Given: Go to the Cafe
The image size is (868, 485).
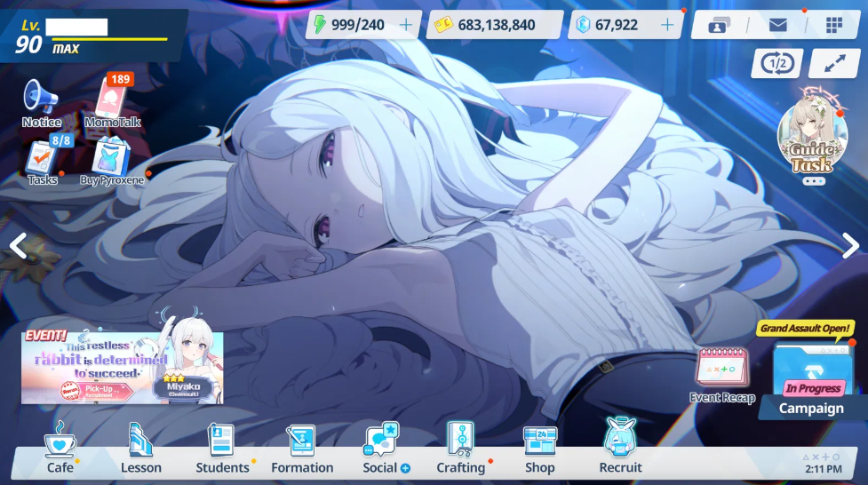Looking at the screenshot, I should [x=60, y=449].
